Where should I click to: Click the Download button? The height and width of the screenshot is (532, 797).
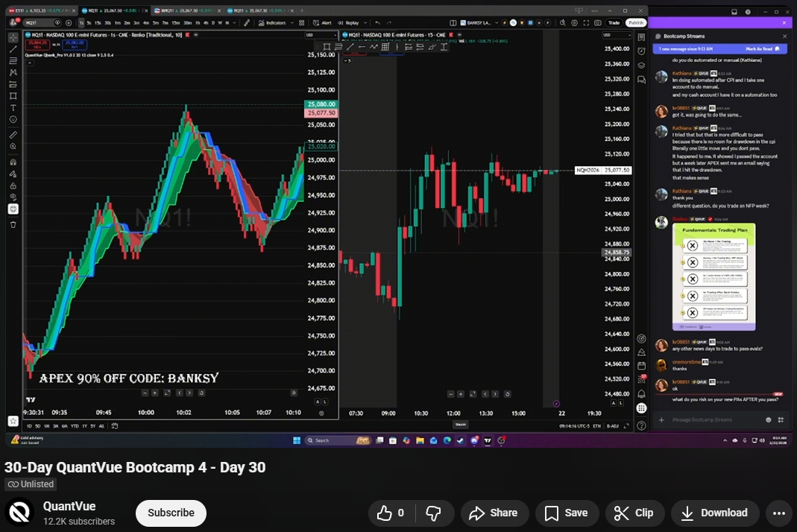tap(715, 513)
